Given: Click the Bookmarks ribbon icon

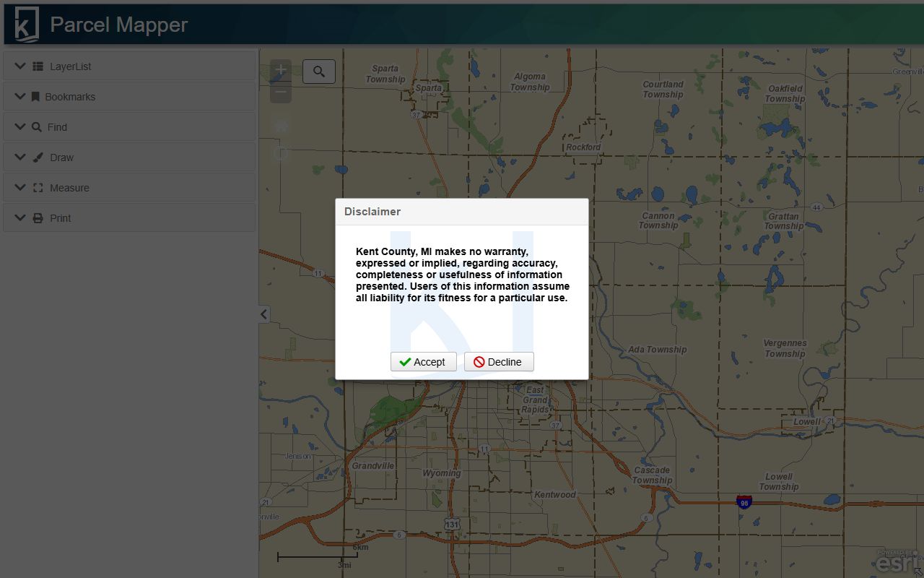Looking at the screenshot, I should (x=35, y=97).
